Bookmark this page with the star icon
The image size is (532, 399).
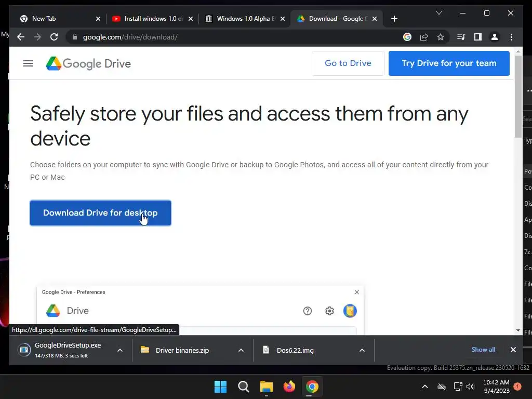tap(441, 37)
